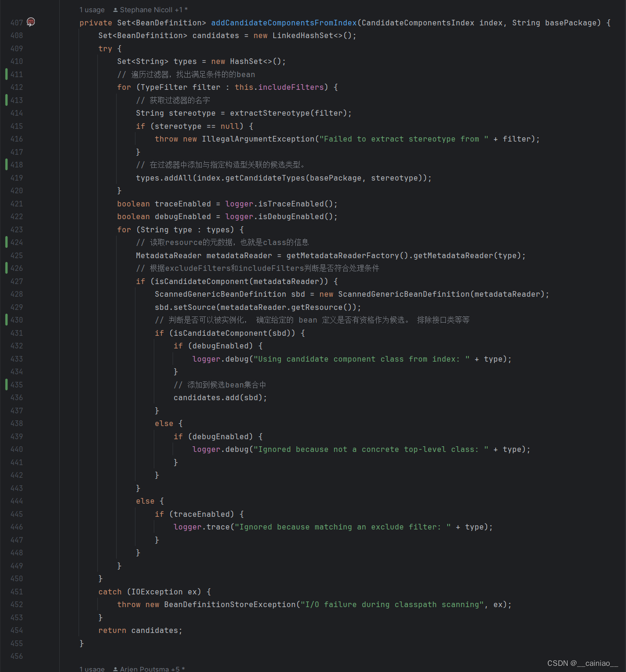Click the string "Ignored because matching an exclude filter: "
Viewport: 626px width, 672px height.
[343, 527]
